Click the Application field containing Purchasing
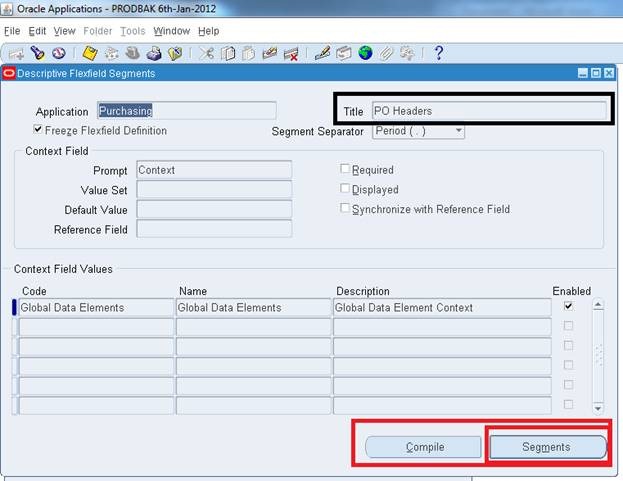Screen dimensions: 623x481 point(187,110)
